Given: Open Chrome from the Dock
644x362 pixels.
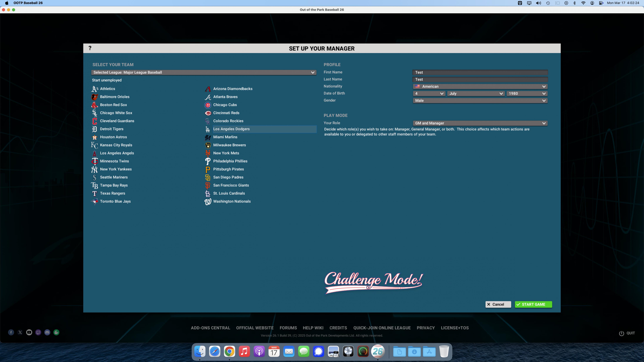Looking at the screenshot, I should point(229,352).
